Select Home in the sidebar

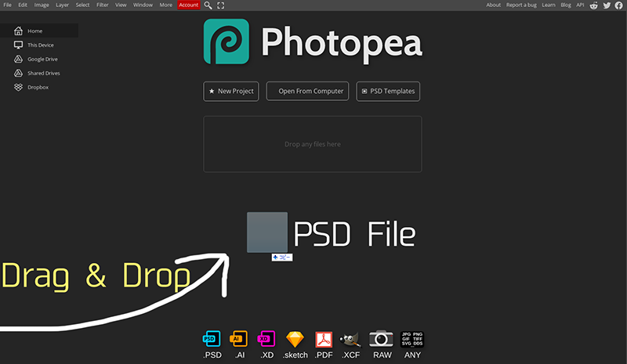(39, 31)
